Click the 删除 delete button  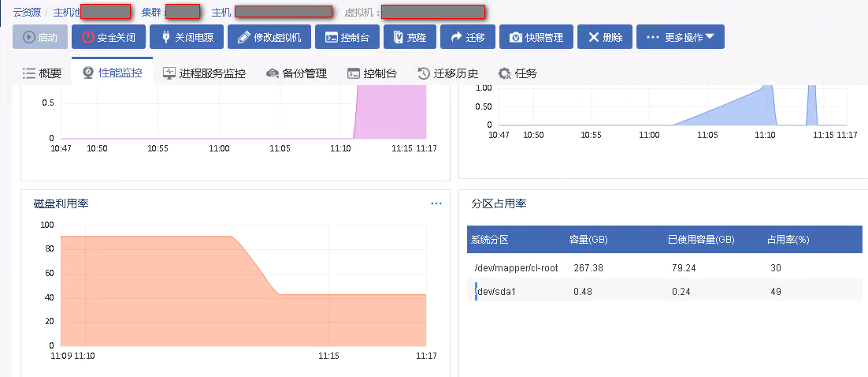pyautogui.click(x=604, y=37)
